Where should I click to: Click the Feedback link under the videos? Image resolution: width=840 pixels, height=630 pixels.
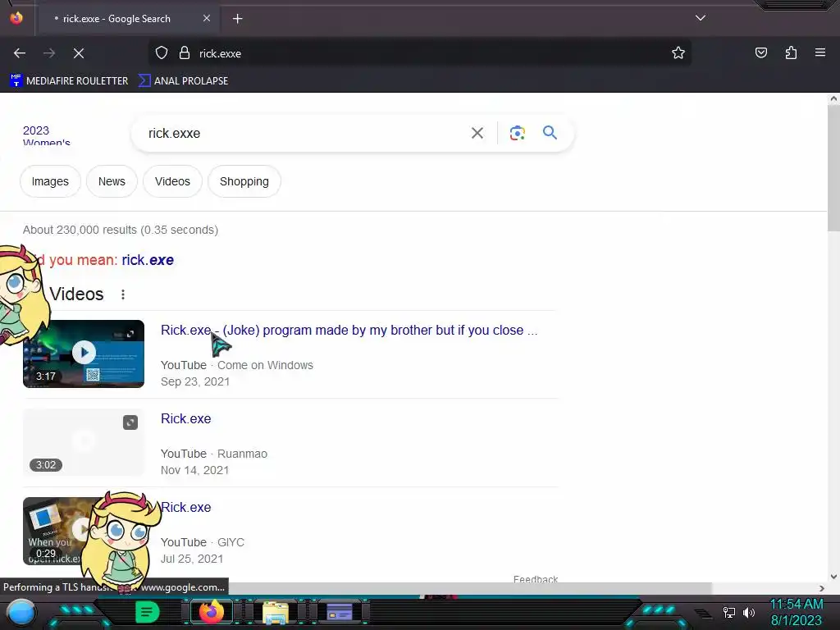point(536,578)
